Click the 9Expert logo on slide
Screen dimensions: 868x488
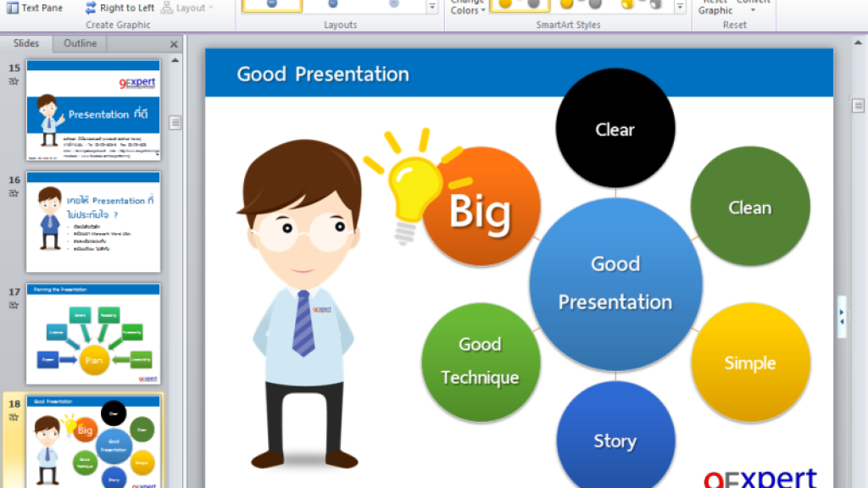tap(760, 477)
